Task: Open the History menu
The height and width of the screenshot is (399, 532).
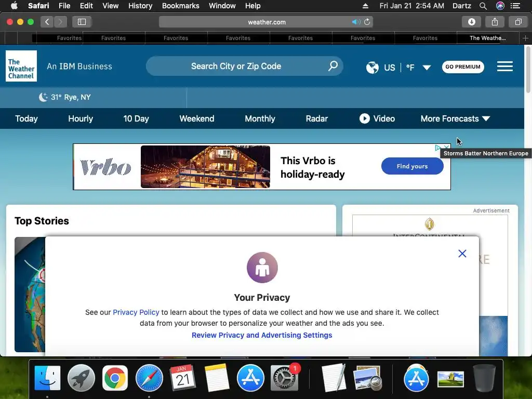Action: point(140,6)
